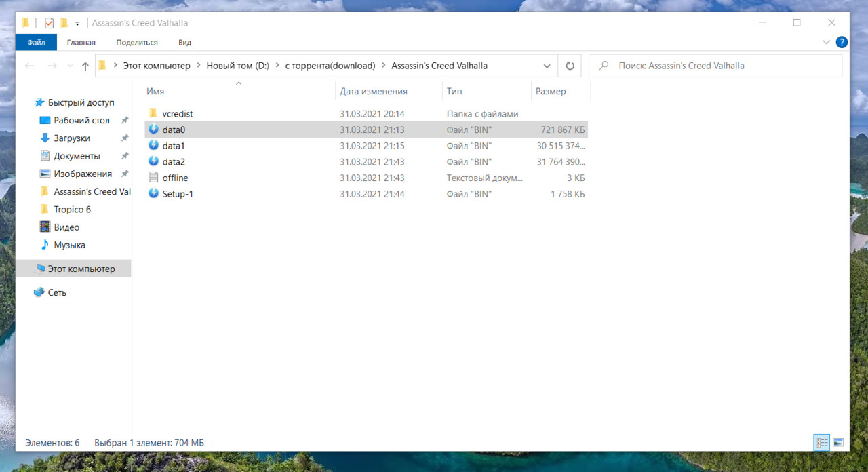
Task: Open Документы in navigation pane
Action: point(77,156)
